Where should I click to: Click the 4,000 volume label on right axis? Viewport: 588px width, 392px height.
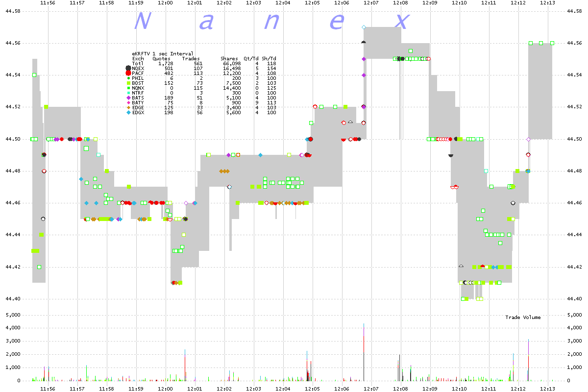click(575, 328)
